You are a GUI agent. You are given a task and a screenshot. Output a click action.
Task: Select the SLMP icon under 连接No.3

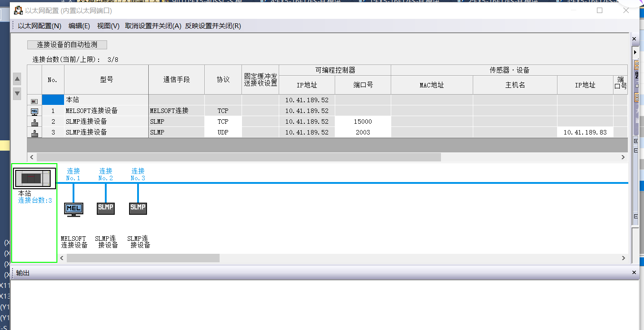pos(138,208)
